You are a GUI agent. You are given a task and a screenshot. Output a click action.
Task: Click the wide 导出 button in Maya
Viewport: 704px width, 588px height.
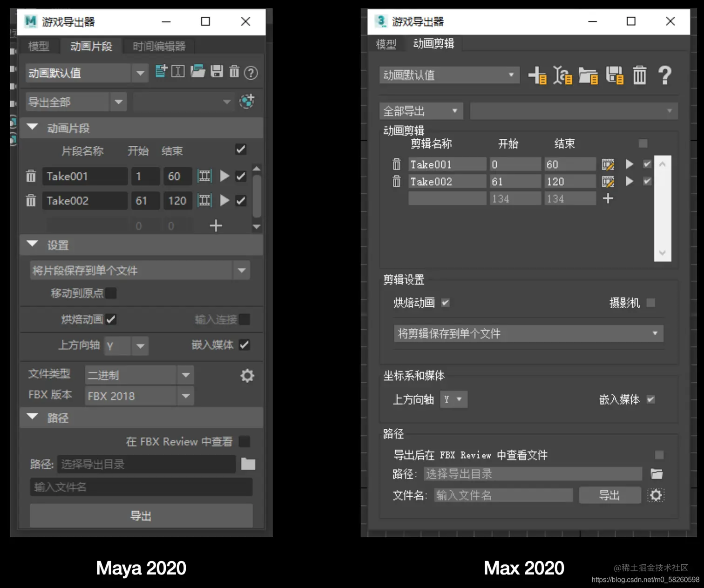tap(142, 516)
